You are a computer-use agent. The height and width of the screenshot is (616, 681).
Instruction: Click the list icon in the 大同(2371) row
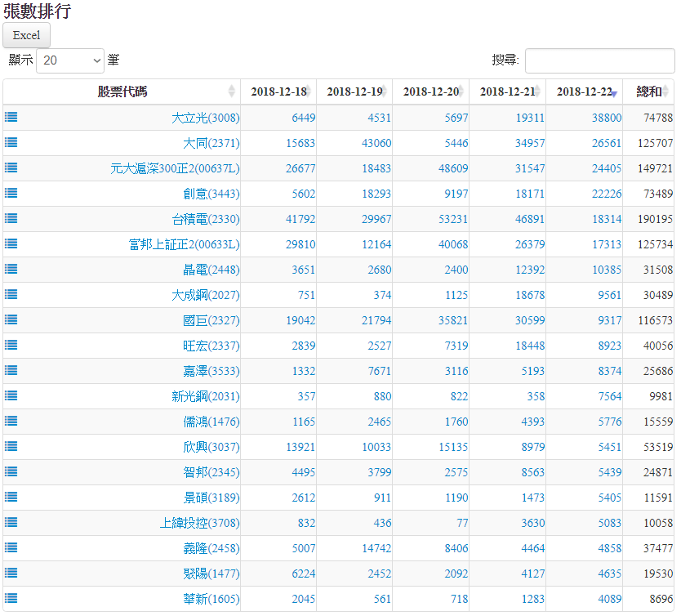(x=11, y=142)
